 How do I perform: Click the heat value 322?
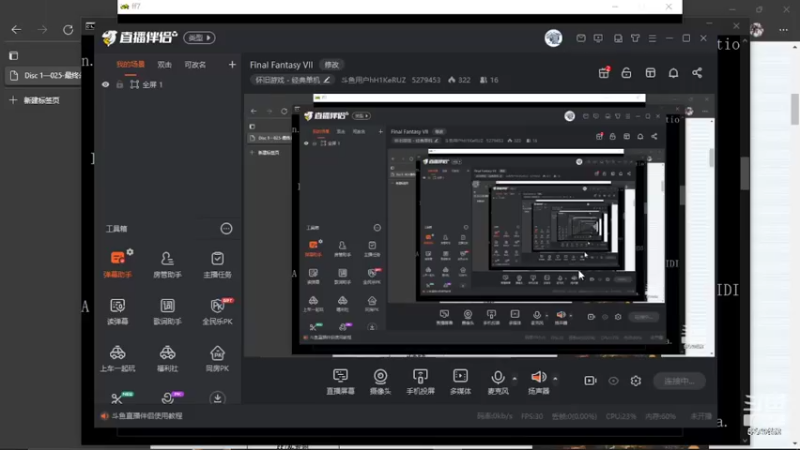[x=459, y=80]
